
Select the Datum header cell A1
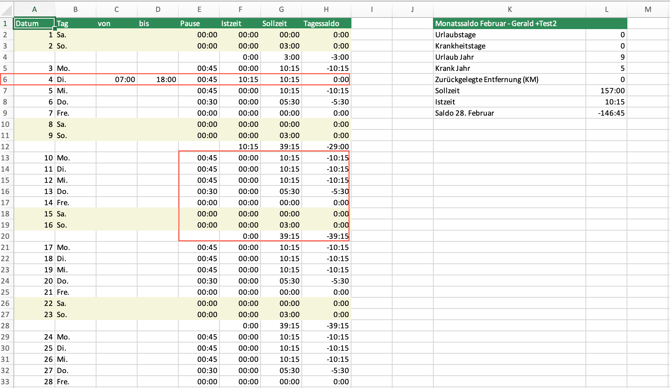pyautogui.click(x=34, y=24)
